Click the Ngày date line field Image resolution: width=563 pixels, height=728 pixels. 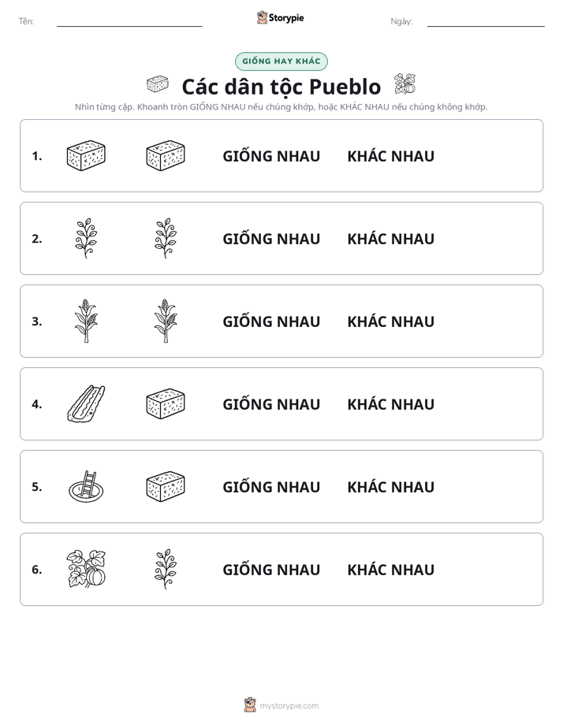point(486,21)
